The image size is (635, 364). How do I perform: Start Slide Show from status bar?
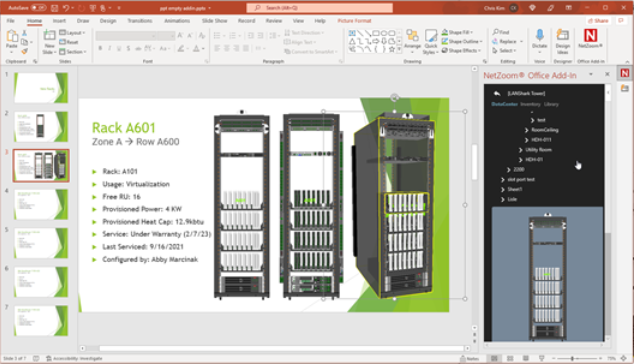point(541,358)
